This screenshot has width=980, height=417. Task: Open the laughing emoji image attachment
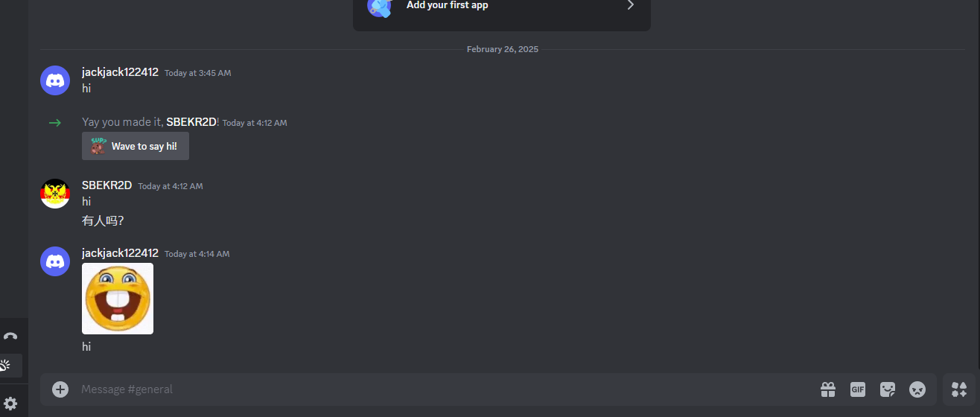pyautogui.click(x=118, y=299)
